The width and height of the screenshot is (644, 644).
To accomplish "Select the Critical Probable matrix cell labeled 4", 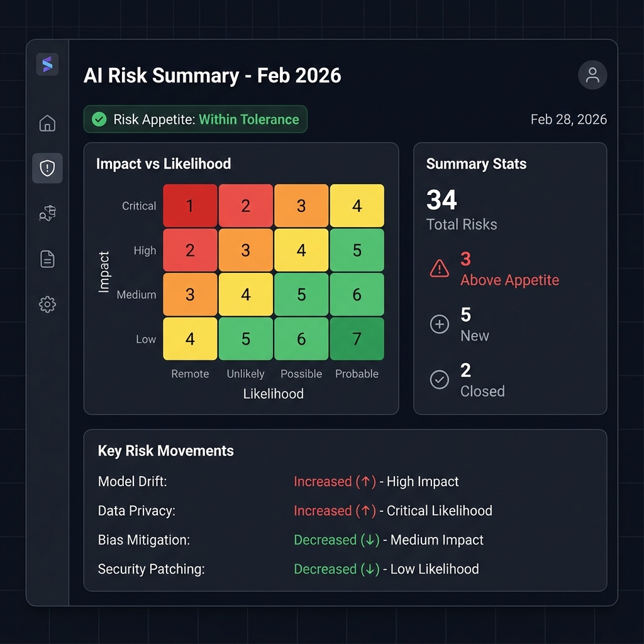I will 357,205.
